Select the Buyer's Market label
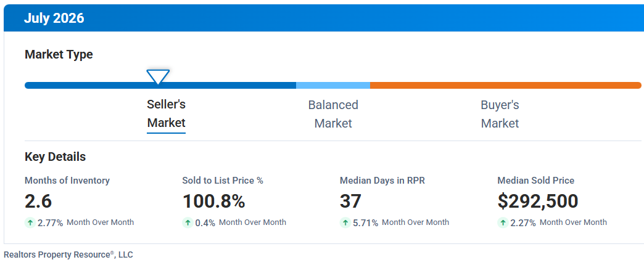644x265 pixels. (x=500, y=113)
